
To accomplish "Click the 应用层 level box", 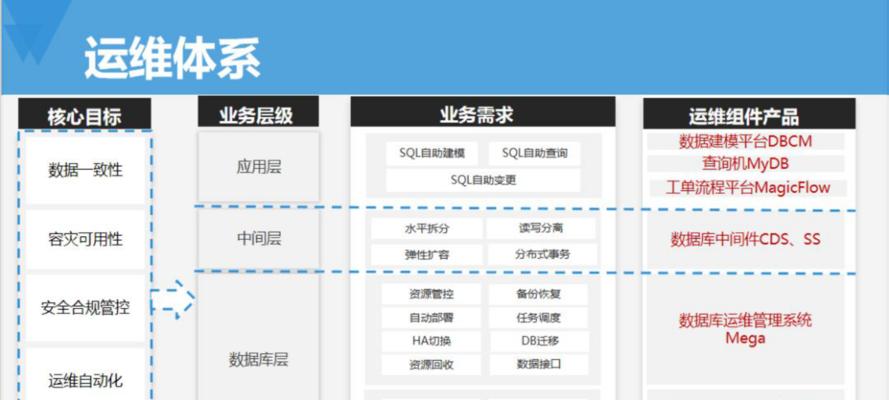I will pyautogui.click(x=259, y=167).
